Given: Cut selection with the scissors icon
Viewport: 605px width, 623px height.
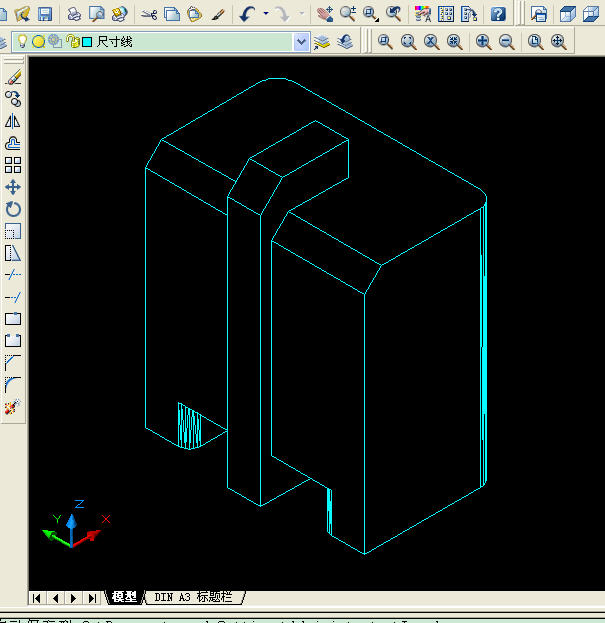Looking at the screenshot, I should tap(149, 14).
